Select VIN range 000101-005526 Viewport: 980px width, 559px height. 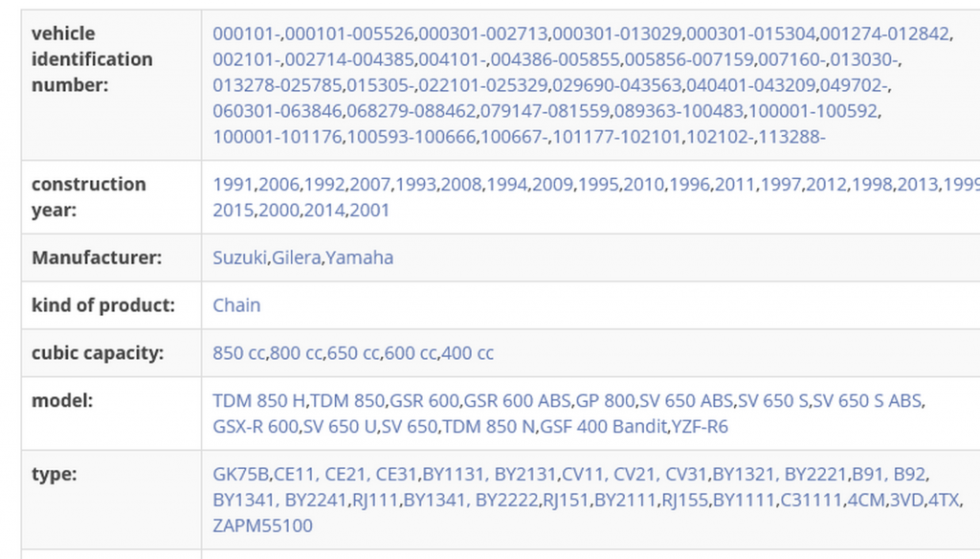coord(349,34)
